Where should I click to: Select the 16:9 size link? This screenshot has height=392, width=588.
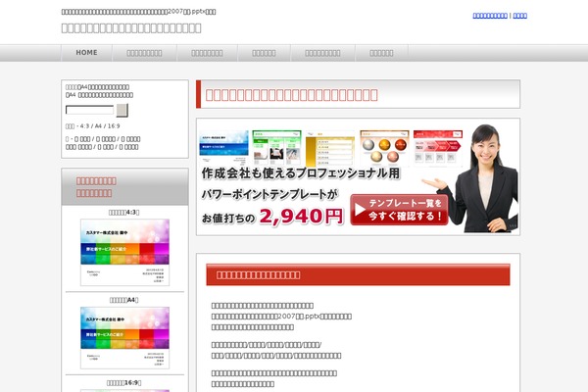click(114, 126)
